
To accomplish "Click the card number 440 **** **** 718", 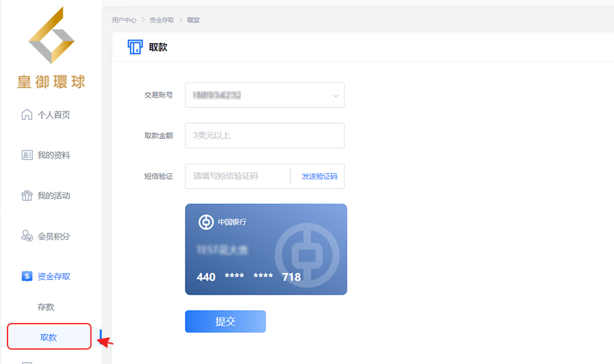I will (x=248, y=276).
